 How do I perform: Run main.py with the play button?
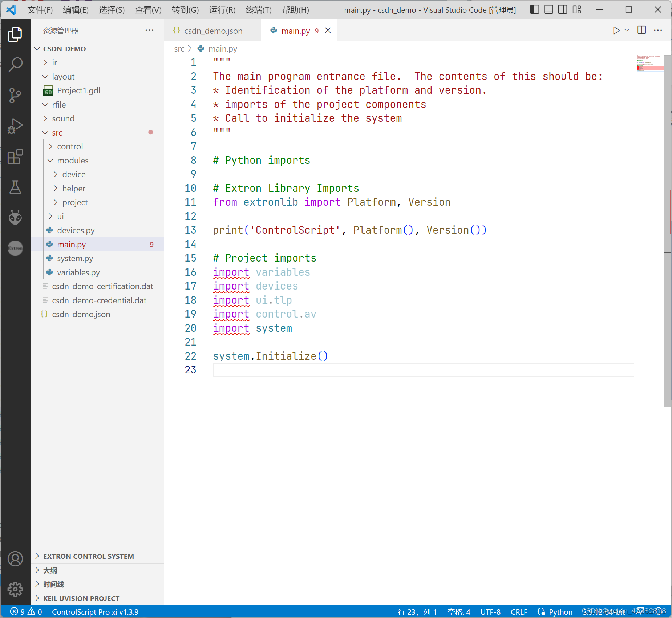616,31
